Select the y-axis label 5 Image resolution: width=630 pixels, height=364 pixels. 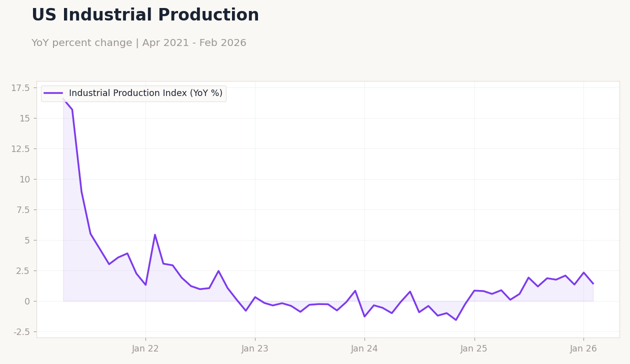point(27,240)
